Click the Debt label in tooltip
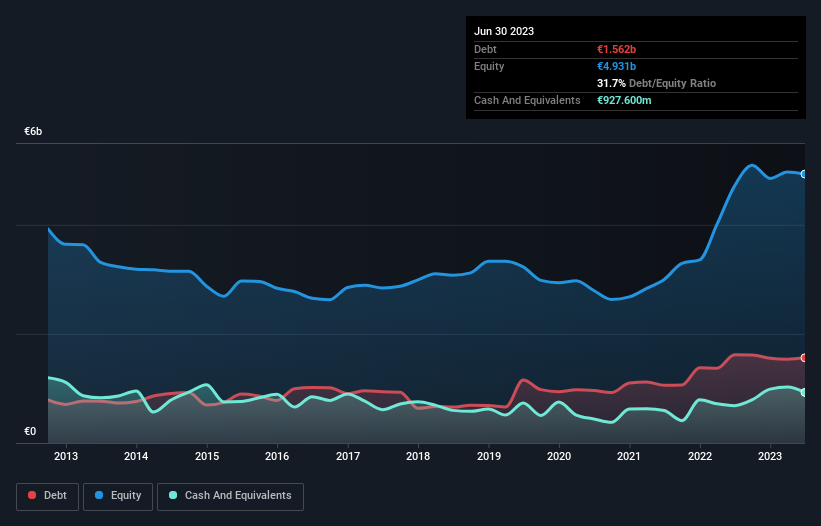This screenshot has height=526, width=821. click(x=485, y=49)
